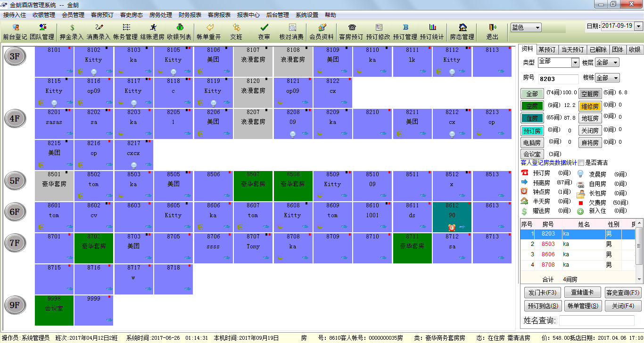View 预订统计 reservation statistics
The height and width of the screenshot is (343, 644).
pos(432,32)
